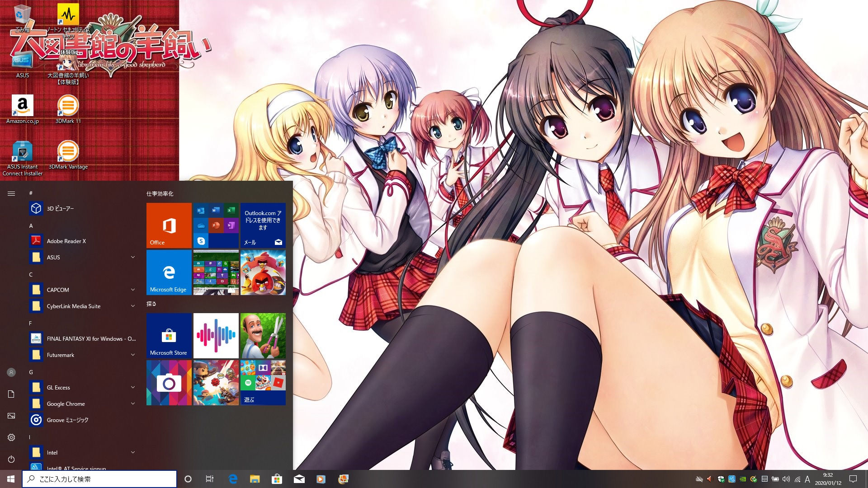Image resolution: width=868 pixels, height=488 pixels.
Task: Jump to letter index via # header
Action: pos(31,193)
